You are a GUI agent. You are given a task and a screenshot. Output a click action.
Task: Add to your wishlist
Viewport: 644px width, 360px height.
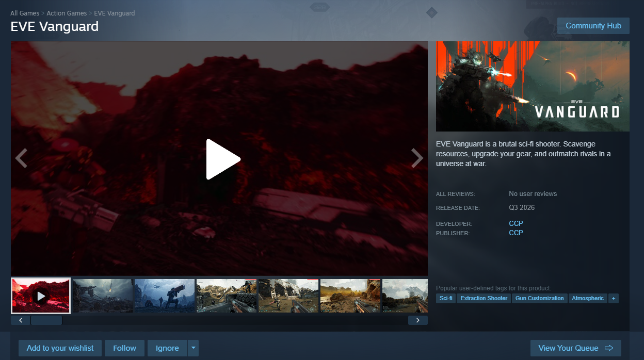pyautogui.click(x=60, y=348)
